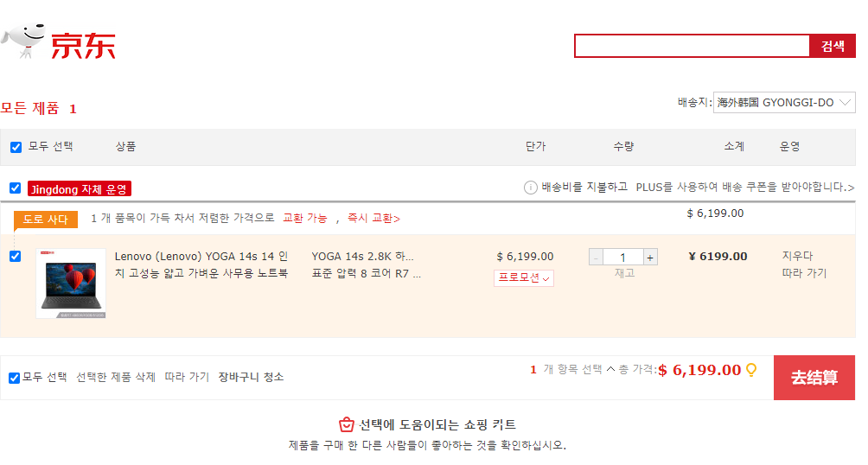Click the quantity input field showing 1
Image resolution: width=868 pixels, height=465 pixels.
coord(622,258)
